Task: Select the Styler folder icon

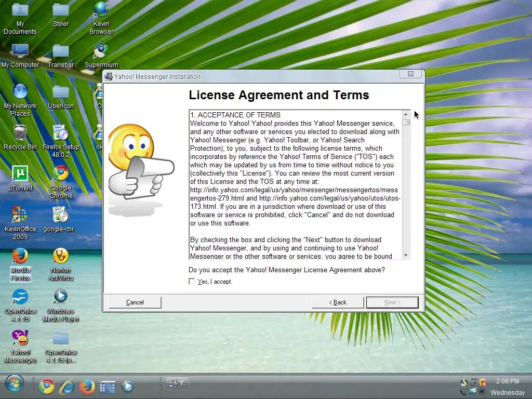Action: (x=61, y=15)
